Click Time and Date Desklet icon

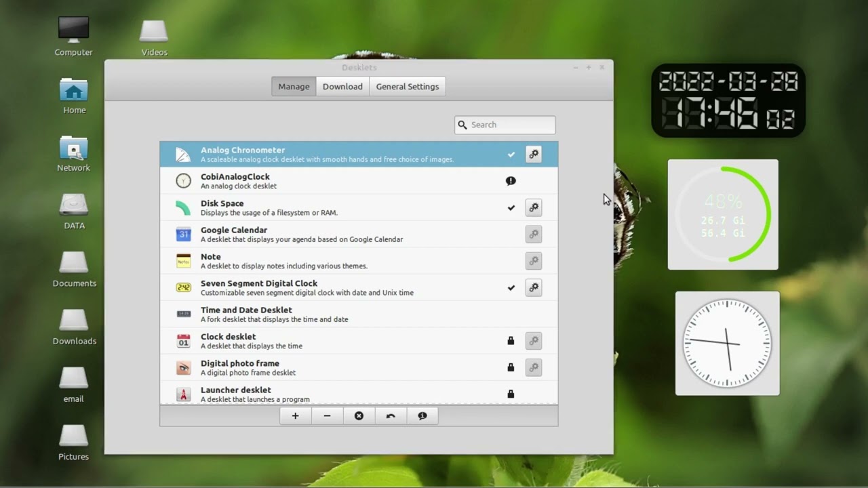click(183, 314)
